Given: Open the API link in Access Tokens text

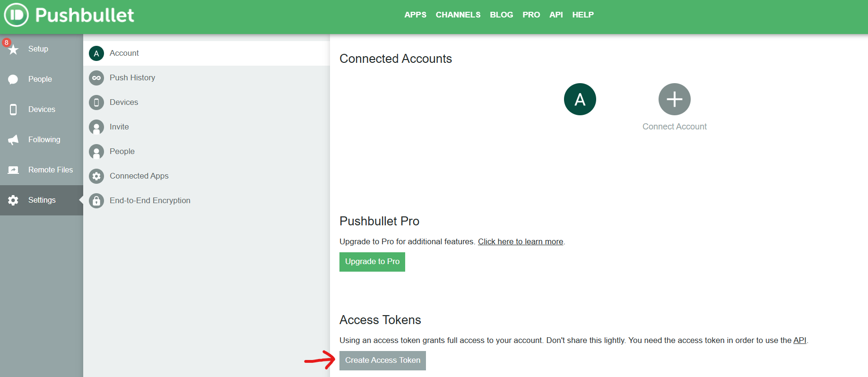Looking at the screenshot, I should point(799,341).
